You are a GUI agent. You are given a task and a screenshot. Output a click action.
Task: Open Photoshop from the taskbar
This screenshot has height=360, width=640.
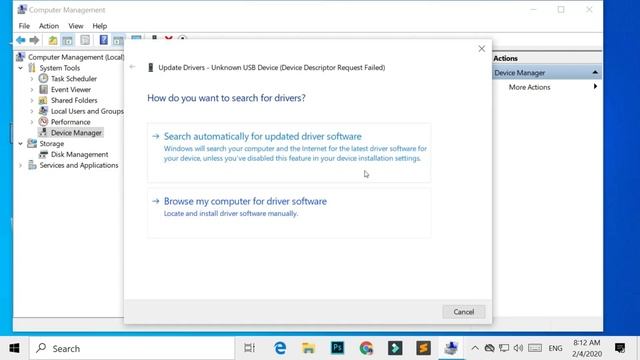[337, 348]
